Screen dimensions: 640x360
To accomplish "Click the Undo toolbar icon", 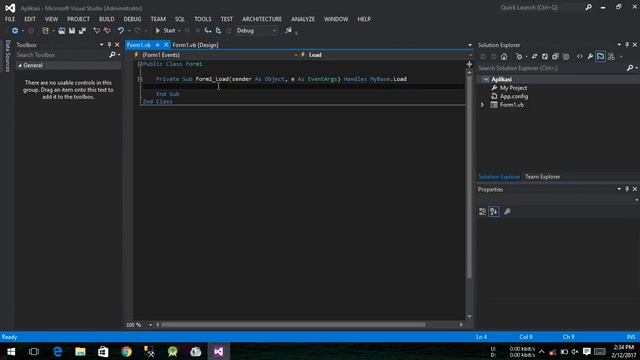I will [x=120, y=31].
